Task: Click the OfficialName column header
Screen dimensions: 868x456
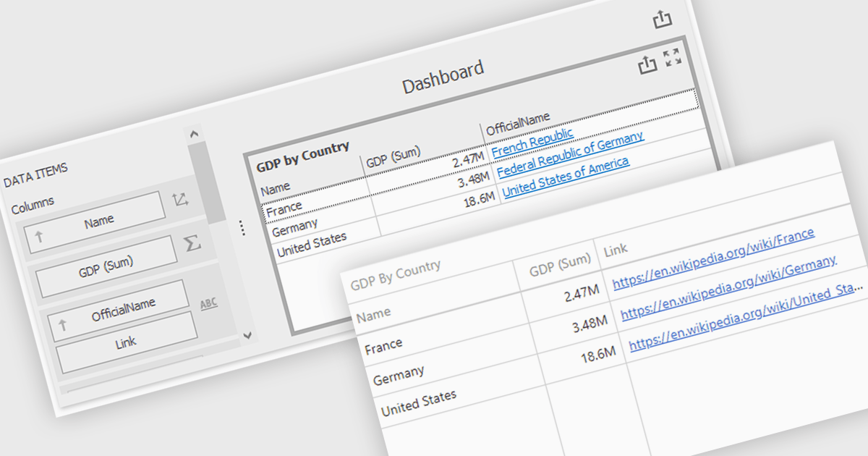Action: point(518,124)
